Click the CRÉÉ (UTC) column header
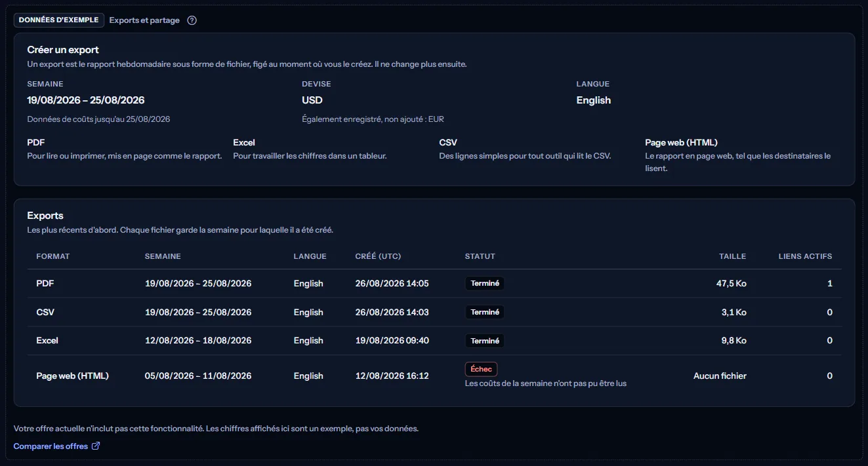Viewport: 868px width, 466px height. coord(378,256)
